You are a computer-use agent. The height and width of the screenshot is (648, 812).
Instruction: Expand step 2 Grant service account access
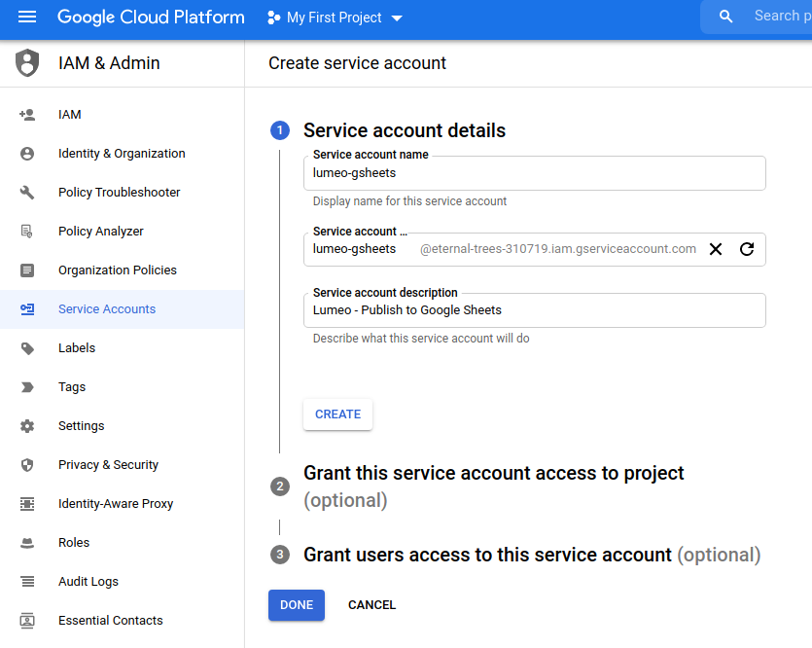click(x=493, y=486)
